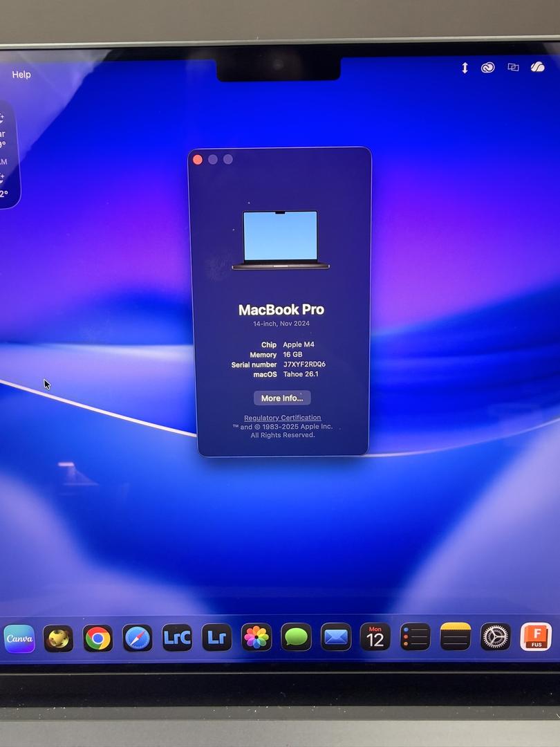Click the More Info... button
This screenshot has width=560, height=747.
coord(282,398)
